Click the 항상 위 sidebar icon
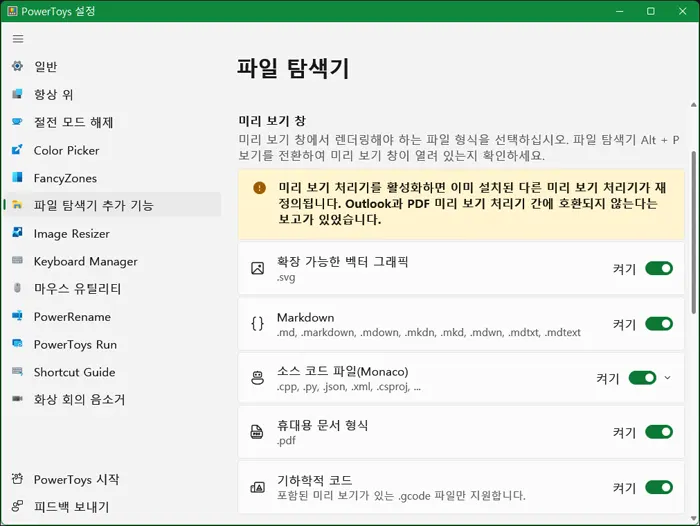 coord(17,94)
